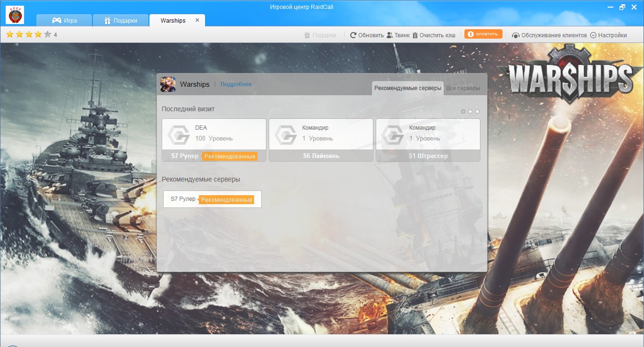
Task: Open Настройки settings
Action: (x=609, y=35)
